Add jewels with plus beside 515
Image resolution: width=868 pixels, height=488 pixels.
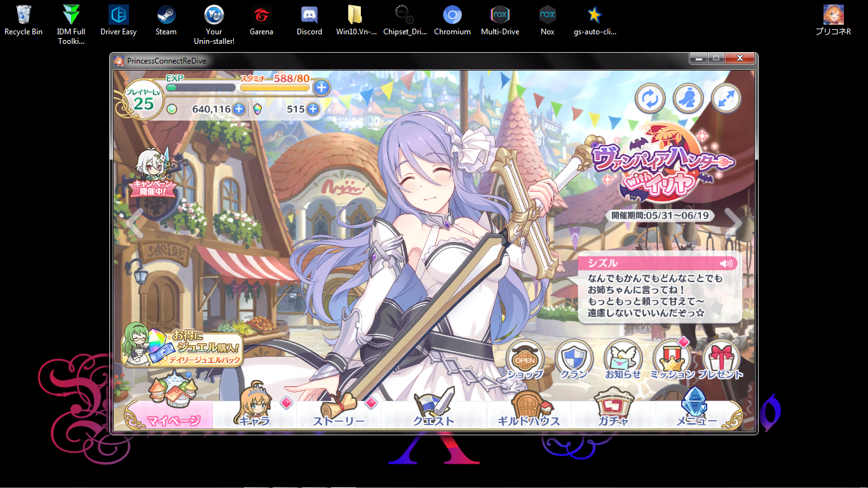click(x=313, y=109)
